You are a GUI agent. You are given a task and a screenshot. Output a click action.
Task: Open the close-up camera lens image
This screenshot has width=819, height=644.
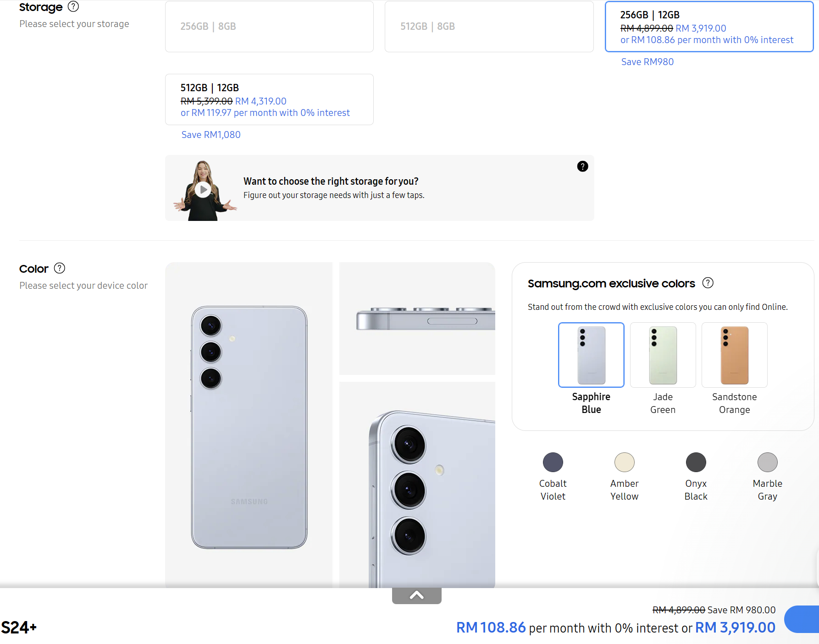click(417, 485)
